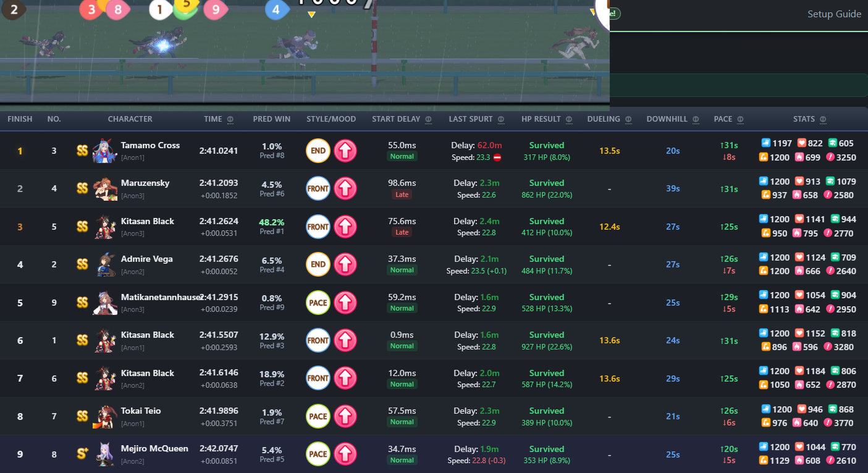This screenshot has height=473, width=868.
Task: Click the Pred #9 label
Action: pos(272,308)
